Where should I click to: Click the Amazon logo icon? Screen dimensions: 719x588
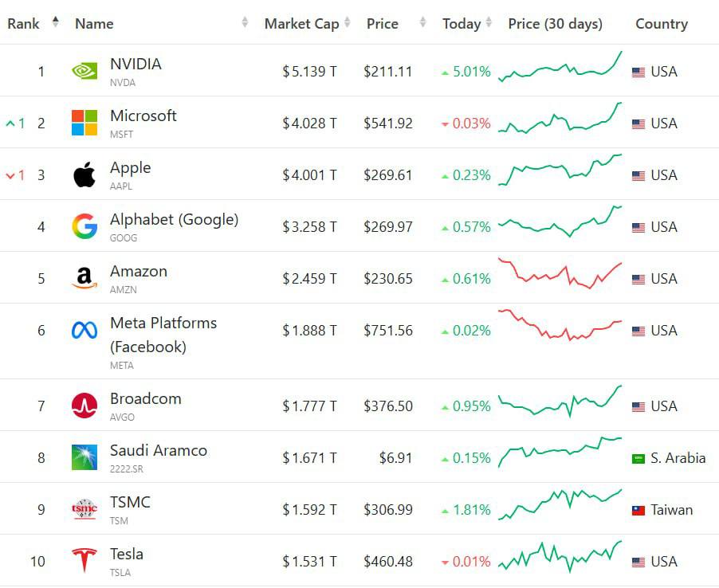(x=84, y=279)
